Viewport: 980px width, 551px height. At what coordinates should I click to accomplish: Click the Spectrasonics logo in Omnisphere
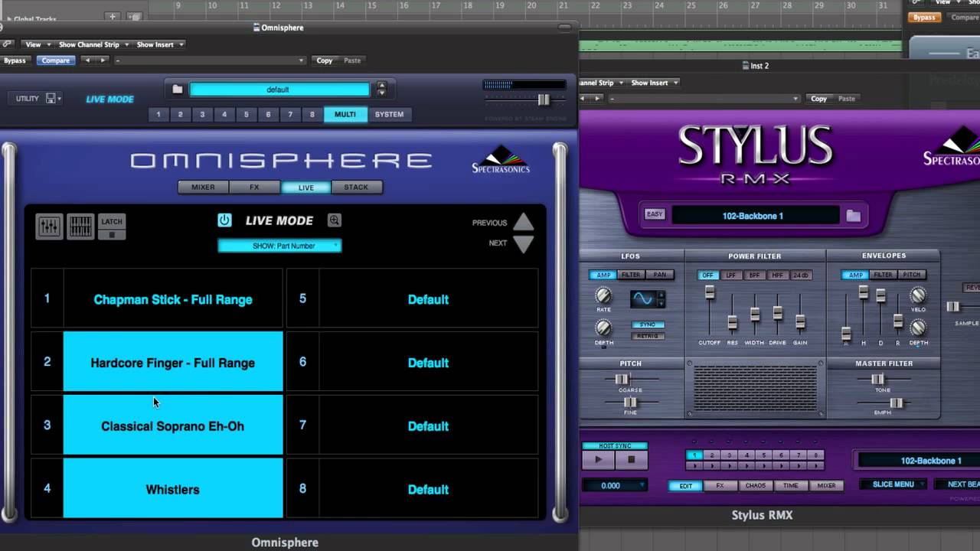[x=501, y=158]
